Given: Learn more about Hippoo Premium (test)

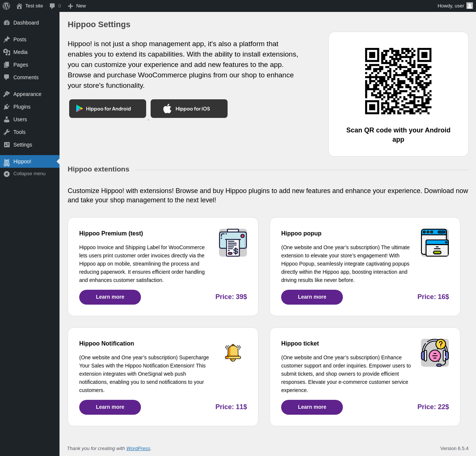Looking at the screenshot, I should [110, 297].
